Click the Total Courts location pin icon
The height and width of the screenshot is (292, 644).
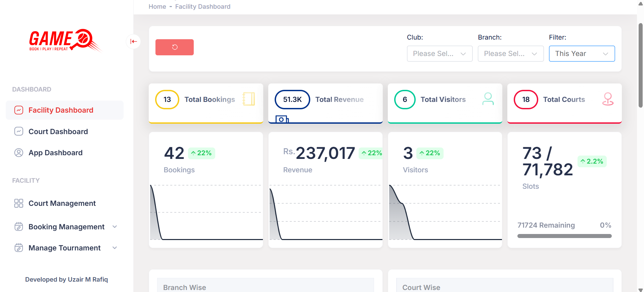pyautogui.click(x=608, y=99)
